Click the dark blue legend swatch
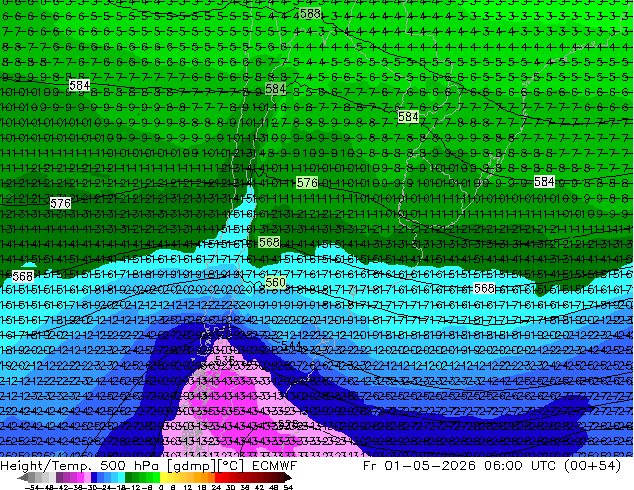634x490 pixels. coord(94,477)
